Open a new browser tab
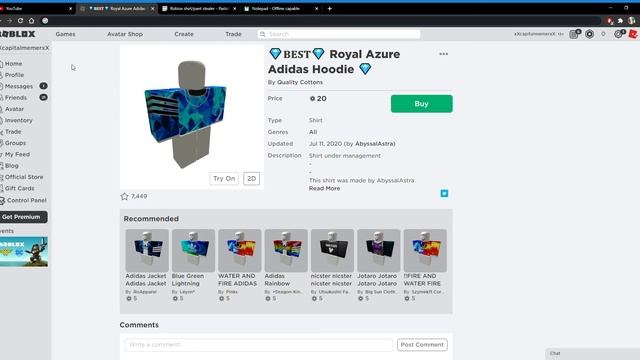 click(329, 9)
